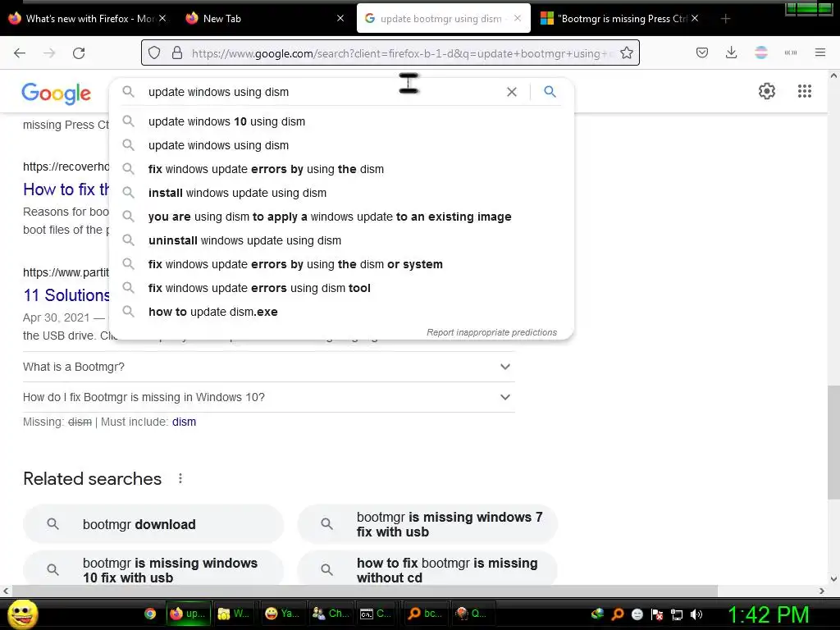Switch to the Firefox 'up...' taskbar button
This screenshot has width=840, height=630.
[188, 614]
